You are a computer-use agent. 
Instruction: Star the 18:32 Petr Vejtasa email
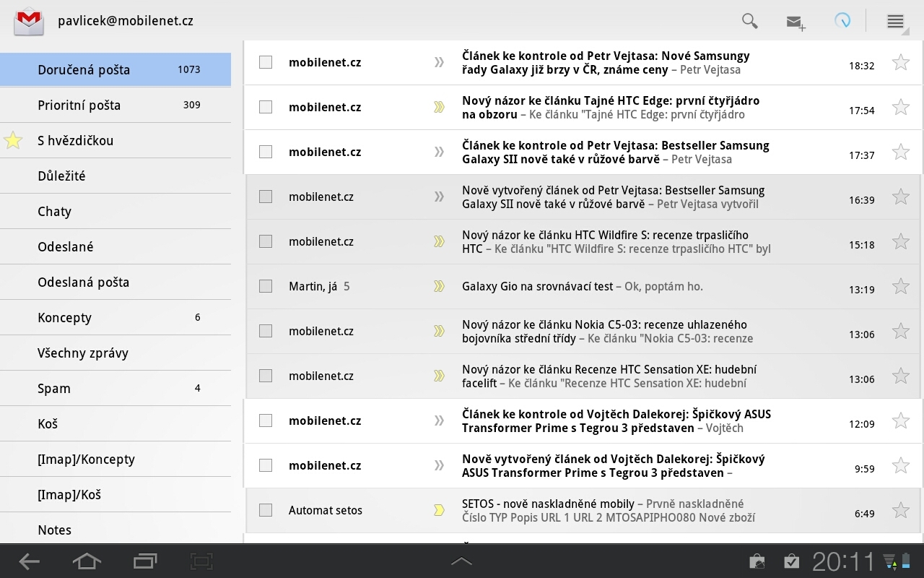[x=900, y=62]
